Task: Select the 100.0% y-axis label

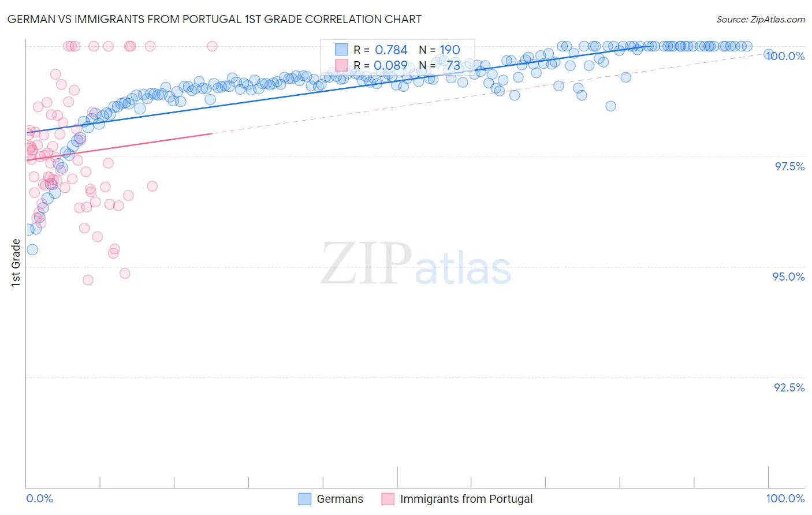Action: pyautogui.click(x=785, y=56)
